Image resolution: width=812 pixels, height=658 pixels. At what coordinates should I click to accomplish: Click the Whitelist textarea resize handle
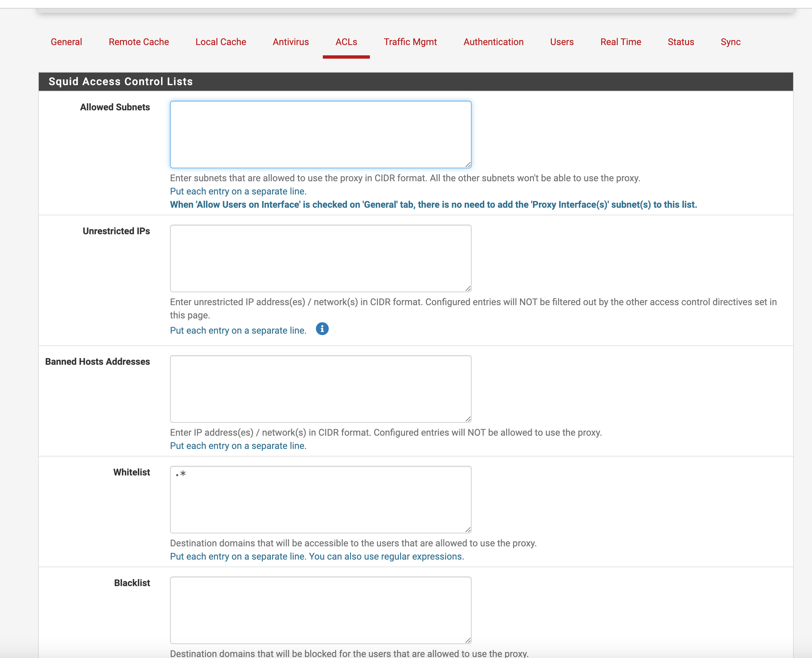pos(468,529)
